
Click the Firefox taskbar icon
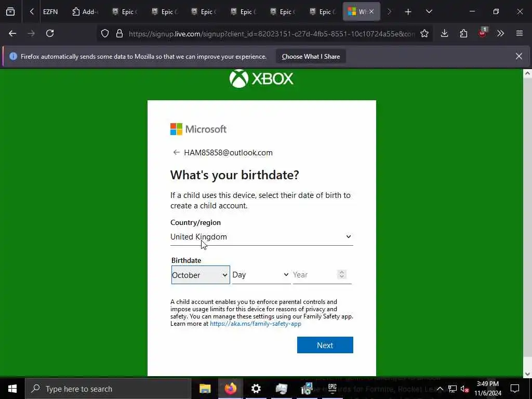pyautogui.click(x=230, y=389)
